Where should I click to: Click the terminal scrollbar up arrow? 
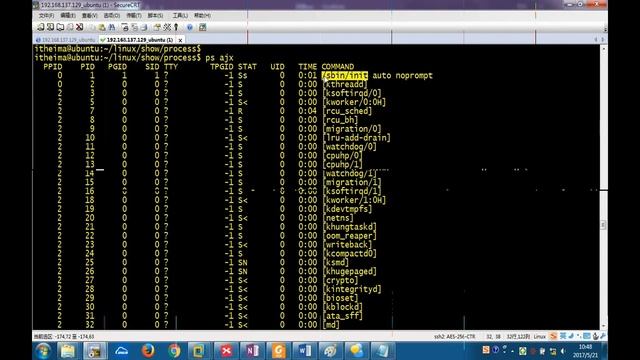click(x=604, y=49)
